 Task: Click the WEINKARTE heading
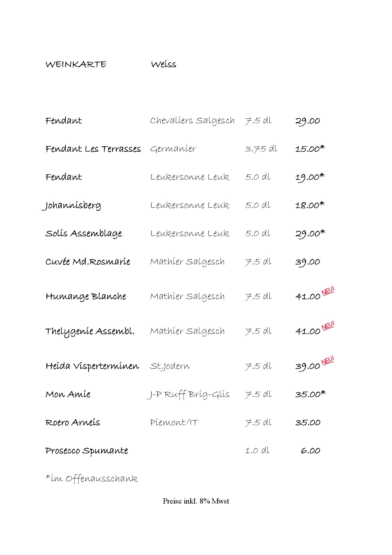(76, 64)
